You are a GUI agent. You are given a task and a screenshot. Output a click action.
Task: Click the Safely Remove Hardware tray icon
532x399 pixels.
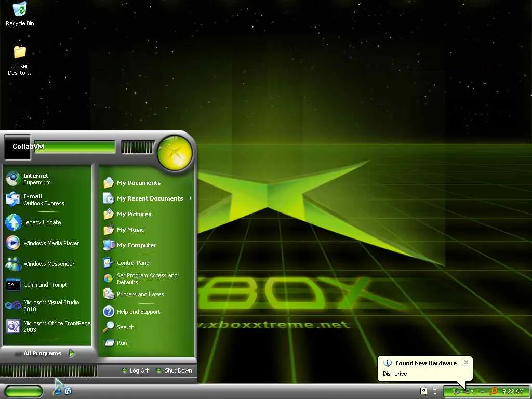tap(456, 391)
